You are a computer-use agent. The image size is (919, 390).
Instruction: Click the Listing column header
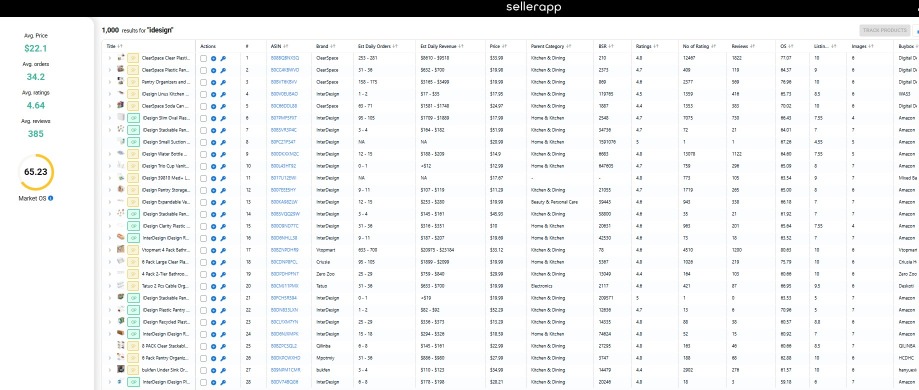821,46
